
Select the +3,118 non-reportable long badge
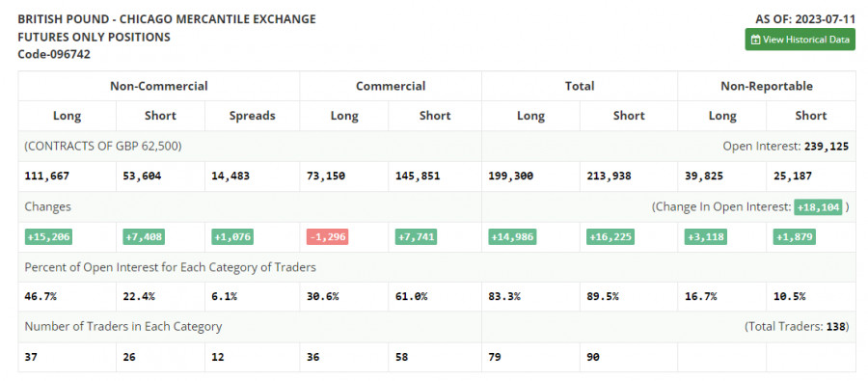click(x=706, y=237)
